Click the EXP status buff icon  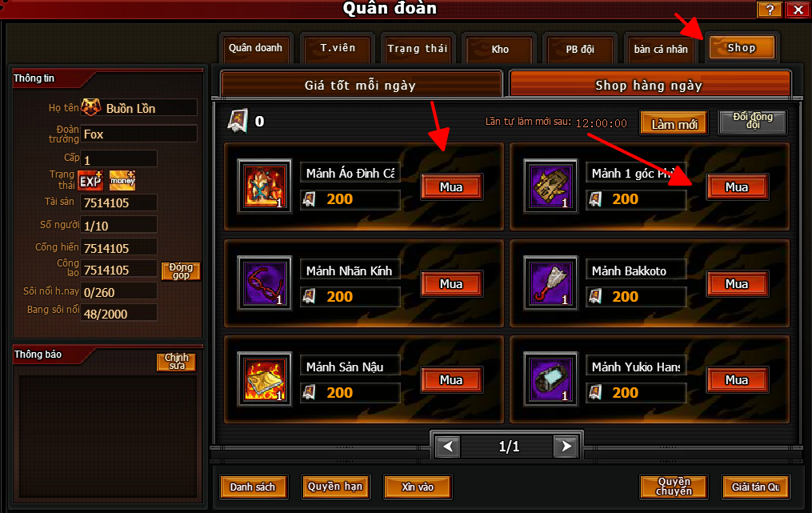pyautogui.click(x=90, y=181)
